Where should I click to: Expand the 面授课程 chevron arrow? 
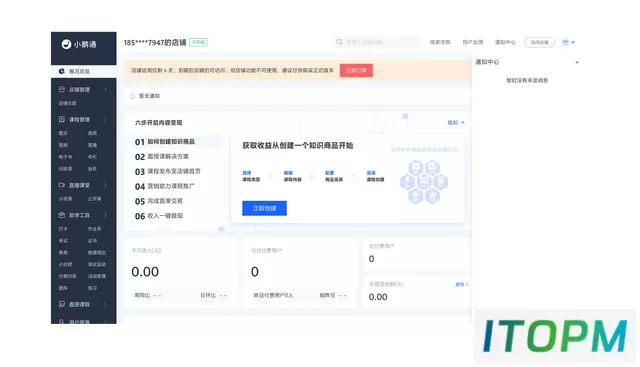point(105,304)
